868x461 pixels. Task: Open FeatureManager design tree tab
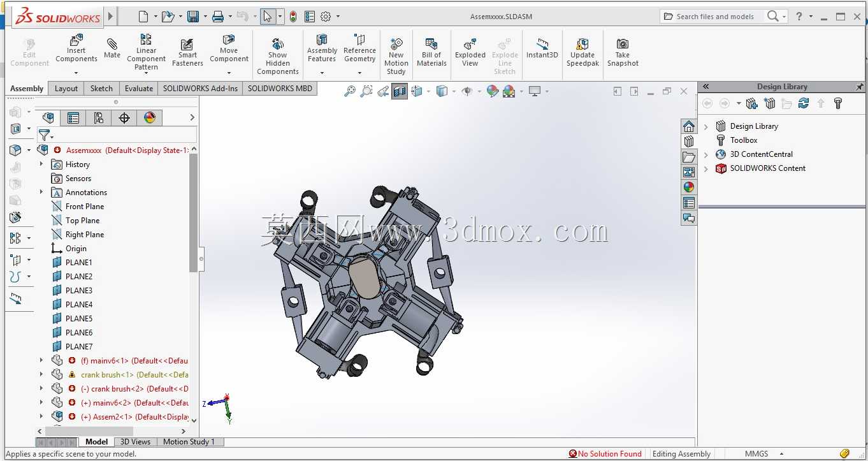[48, 117]
